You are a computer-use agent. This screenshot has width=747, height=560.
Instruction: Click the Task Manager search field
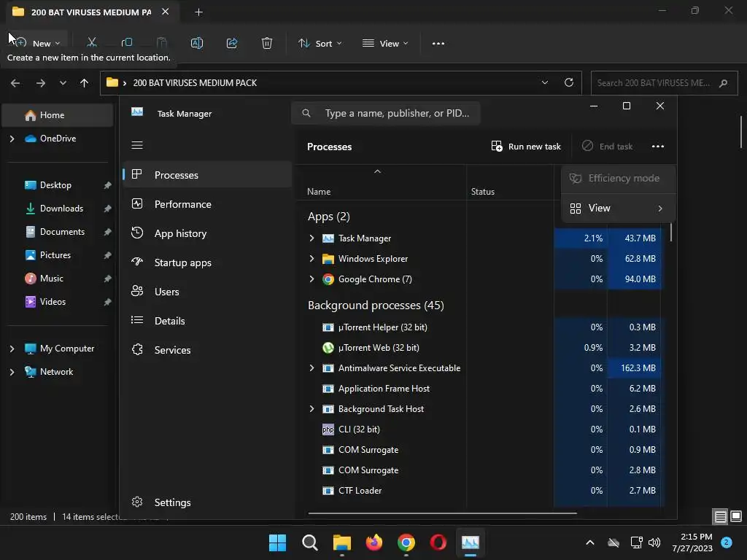[385, 113]
